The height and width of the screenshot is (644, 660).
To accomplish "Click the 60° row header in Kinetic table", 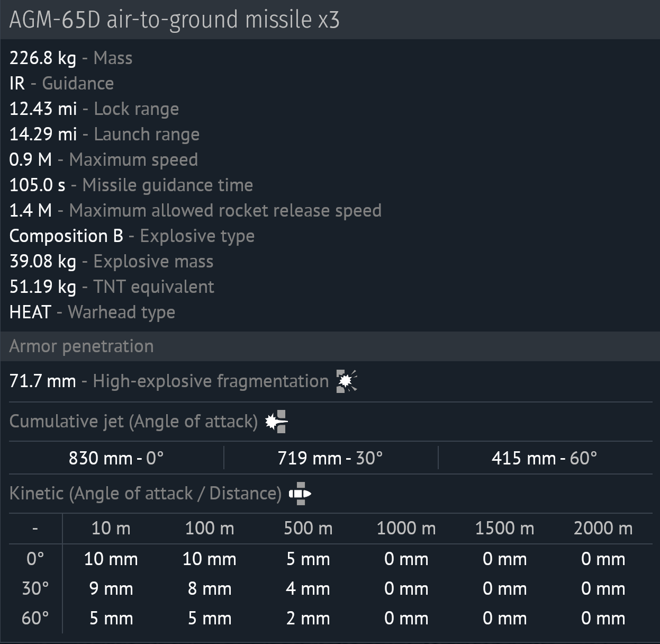I will click(35, 618).
